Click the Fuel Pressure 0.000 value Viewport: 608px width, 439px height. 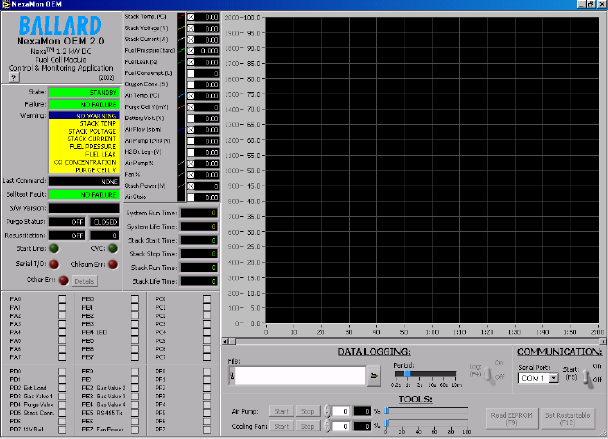point(207,51)
